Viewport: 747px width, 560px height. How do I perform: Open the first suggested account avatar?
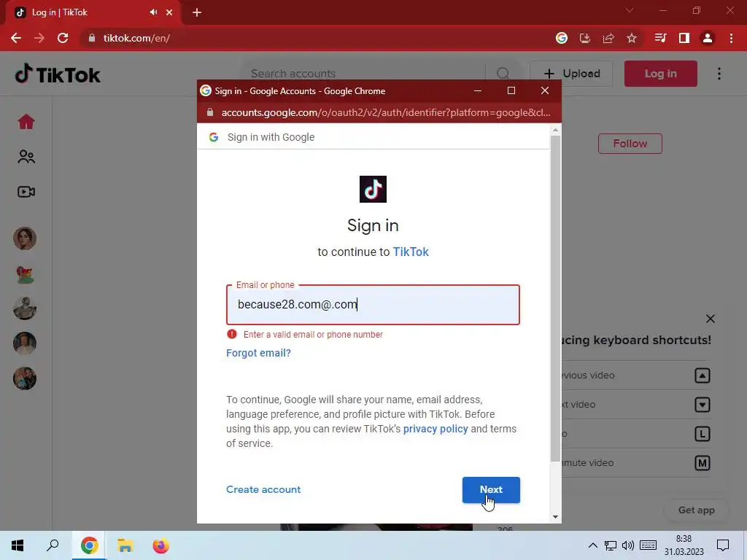point(25,238)
